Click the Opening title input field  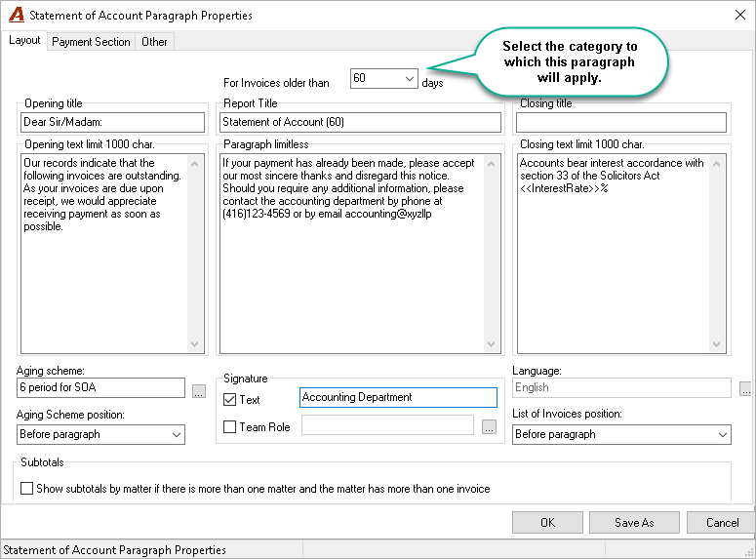tap(113, 122)
